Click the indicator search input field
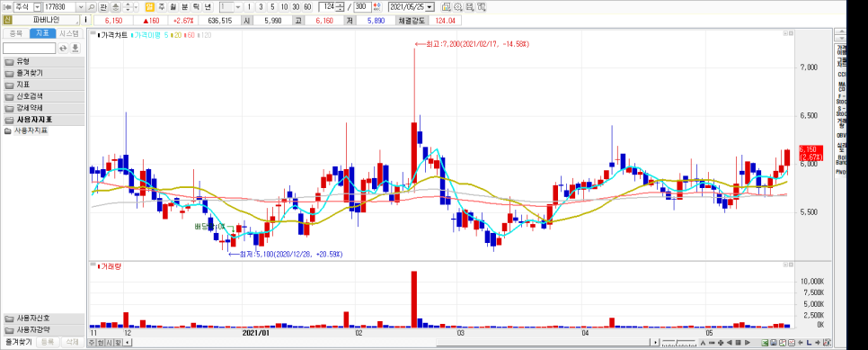The image size is (868, 350). point(30,49)
